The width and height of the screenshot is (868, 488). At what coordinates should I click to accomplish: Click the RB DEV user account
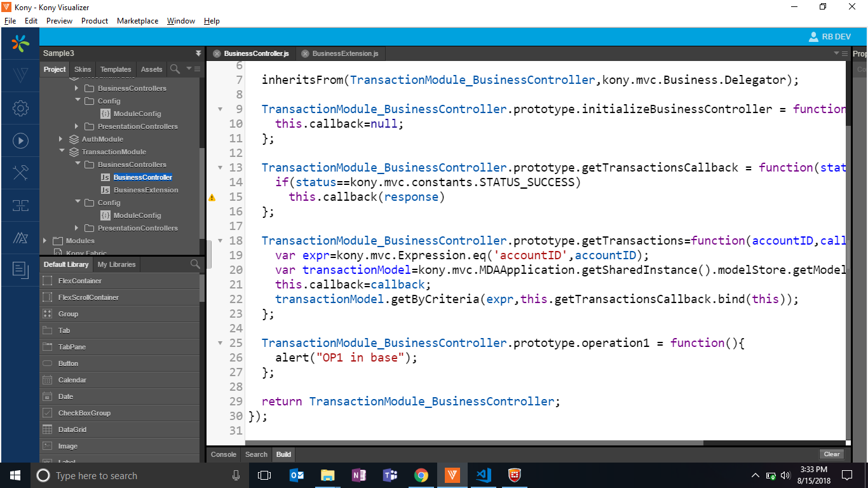[829, 37]
